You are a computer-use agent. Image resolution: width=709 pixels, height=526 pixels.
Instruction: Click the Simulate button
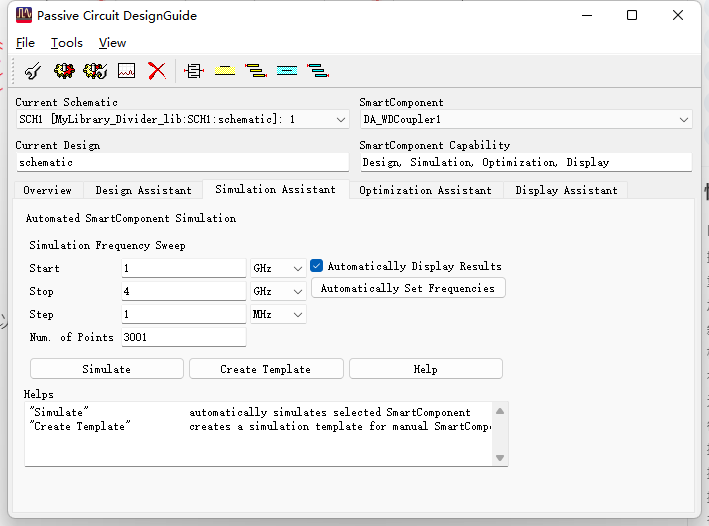(107, 369)
